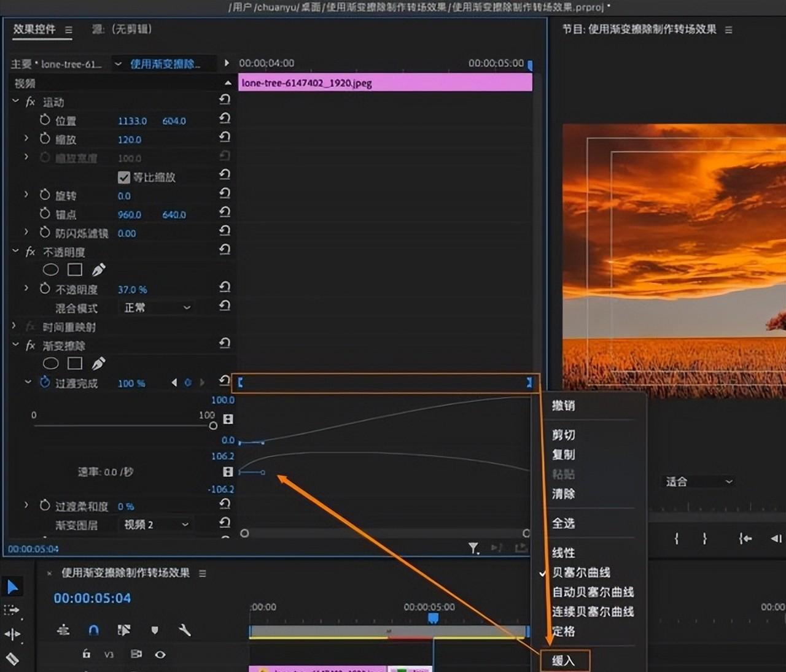Open the 适合 zoom level dropdown
Image resolution: width=786 pixels, height=672 pixels.
tap(699, 482)
